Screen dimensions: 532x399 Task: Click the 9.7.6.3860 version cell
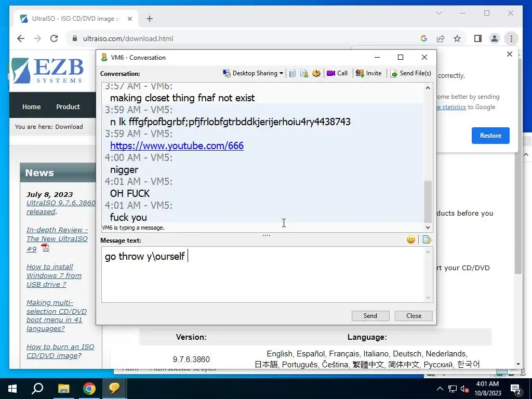tap(191, 360)
